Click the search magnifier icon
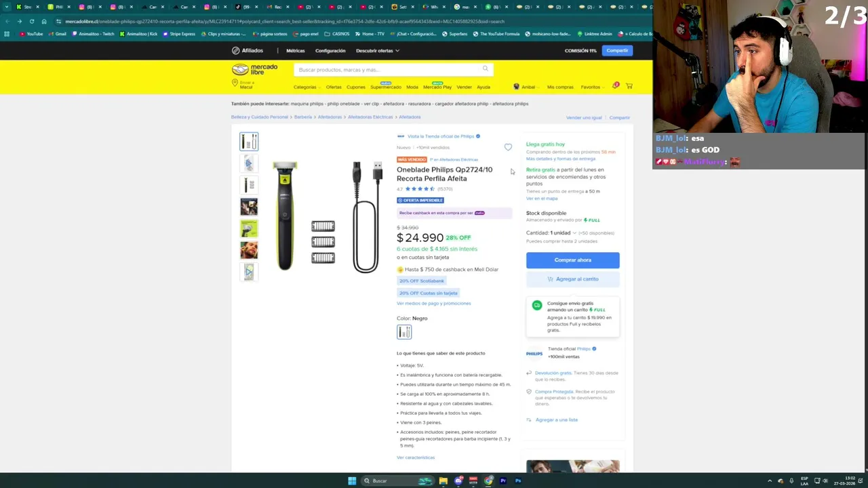The image size is (868, 488). 486,68
